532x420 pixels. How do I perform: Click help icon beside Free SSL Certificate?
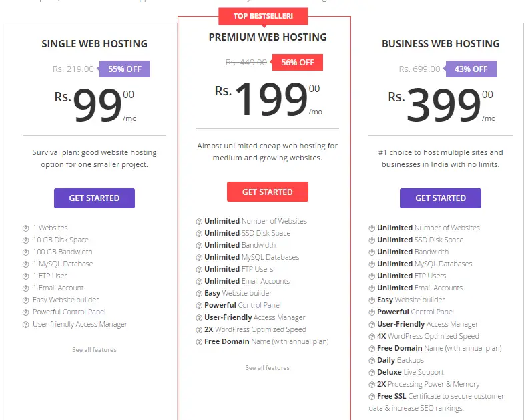(372, 397)
